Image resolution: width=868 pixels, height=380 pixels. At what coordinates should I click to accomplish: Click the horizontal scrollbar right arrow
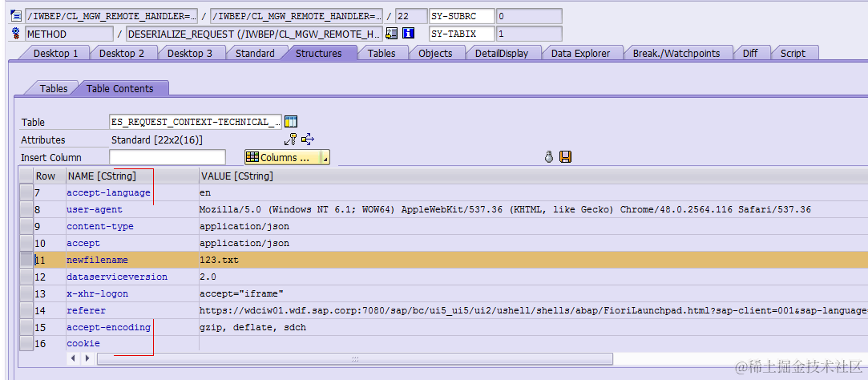tap(87, 359)
